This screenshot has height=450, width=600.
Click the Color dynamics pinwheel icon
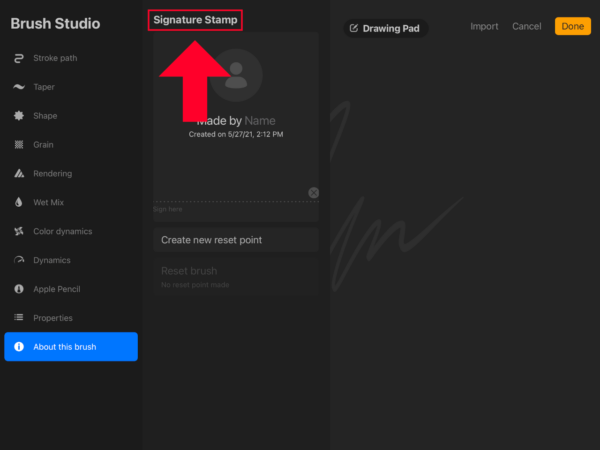click(x=19, y=231)
